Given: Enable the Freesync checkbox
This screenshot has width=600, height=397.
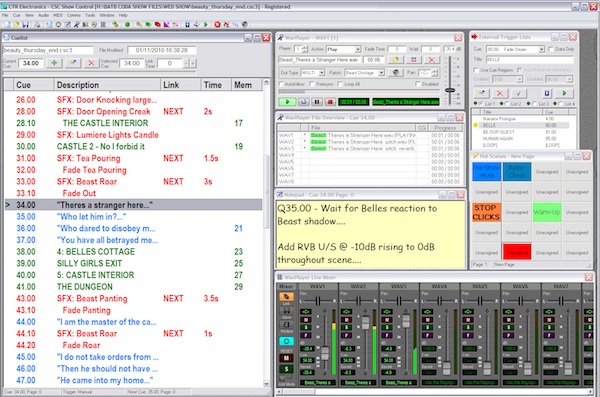Looking at the screenshot, I should coord(312,84).
